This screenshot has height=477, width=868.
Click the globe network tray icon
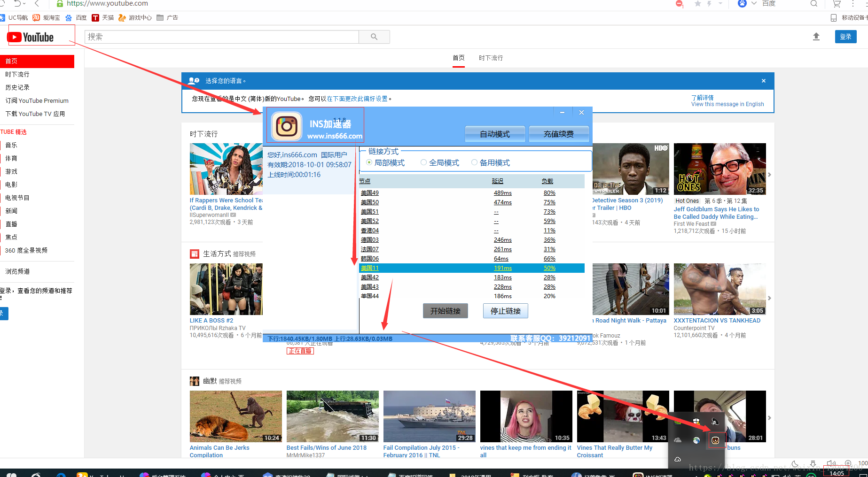[x=696, y=440]
